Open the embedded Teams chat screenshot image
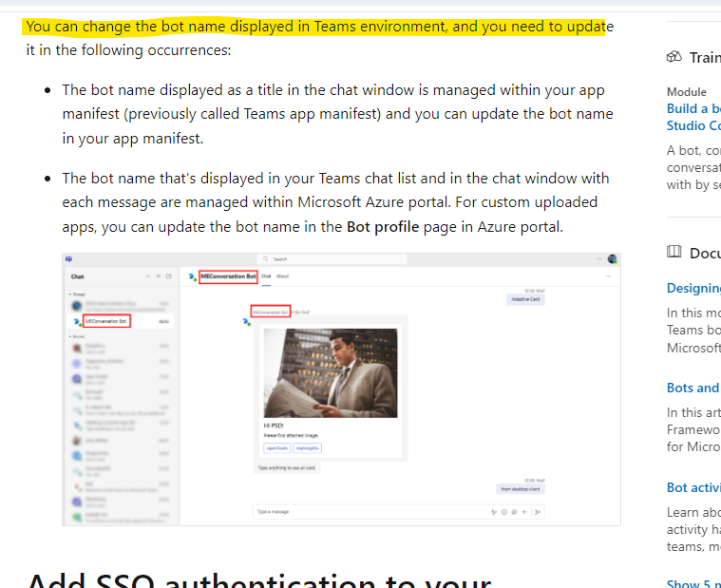721x588 pixels. [x=341, y=389]
